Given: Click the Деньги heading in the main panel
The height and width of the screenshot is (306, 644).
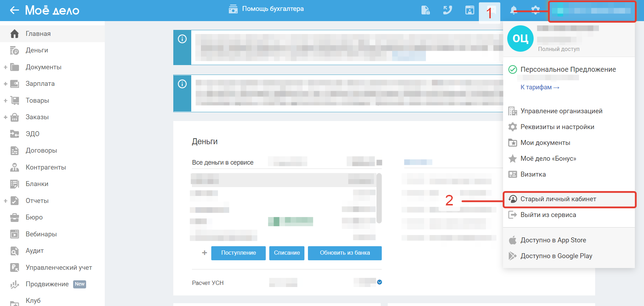Looking at the screenshot, I should 205,141.
